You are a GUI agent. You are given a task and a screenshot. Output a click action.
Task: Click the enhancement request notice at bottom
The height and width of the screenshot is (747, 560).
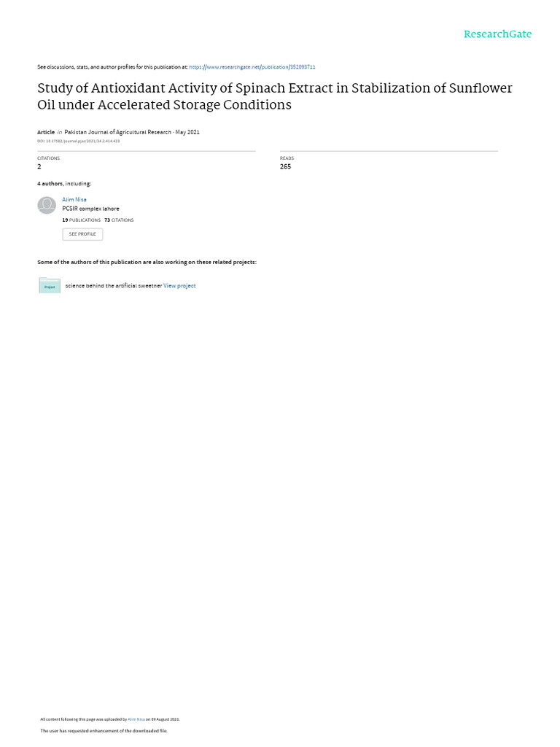[x=104, y=731]
